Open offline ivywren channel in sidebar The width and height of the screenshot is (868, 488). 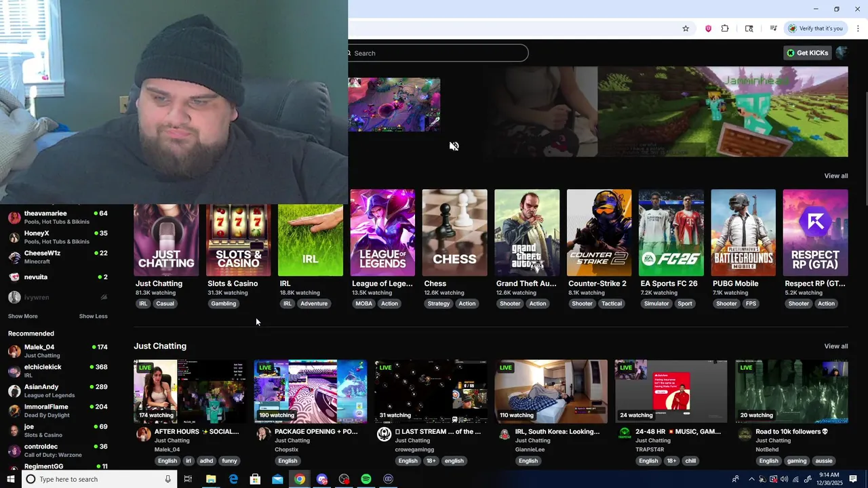58,298
